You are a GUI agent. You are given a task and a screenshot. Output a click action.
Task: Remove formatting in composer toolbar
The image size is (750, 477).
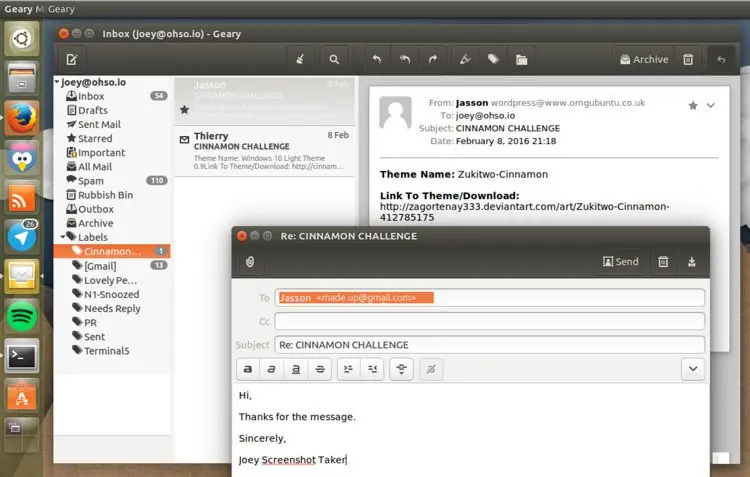pos(431,369)
